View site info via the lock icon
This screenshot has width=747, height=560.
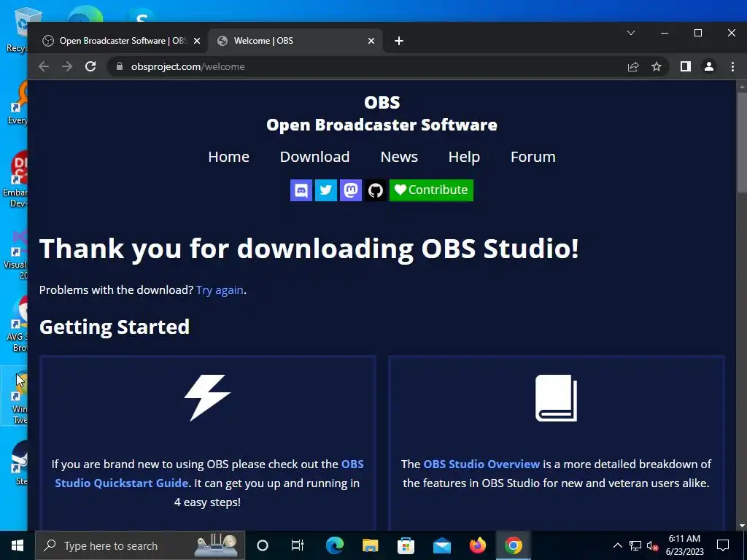[119, 66]
